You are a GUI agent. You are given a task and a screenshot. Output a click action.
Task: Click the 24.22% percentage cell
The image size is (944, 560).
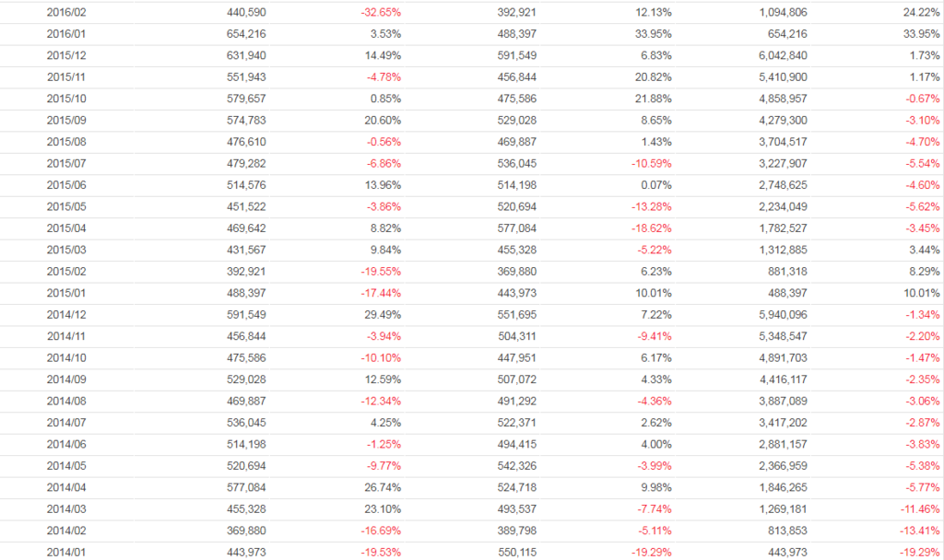coord(922,12)
